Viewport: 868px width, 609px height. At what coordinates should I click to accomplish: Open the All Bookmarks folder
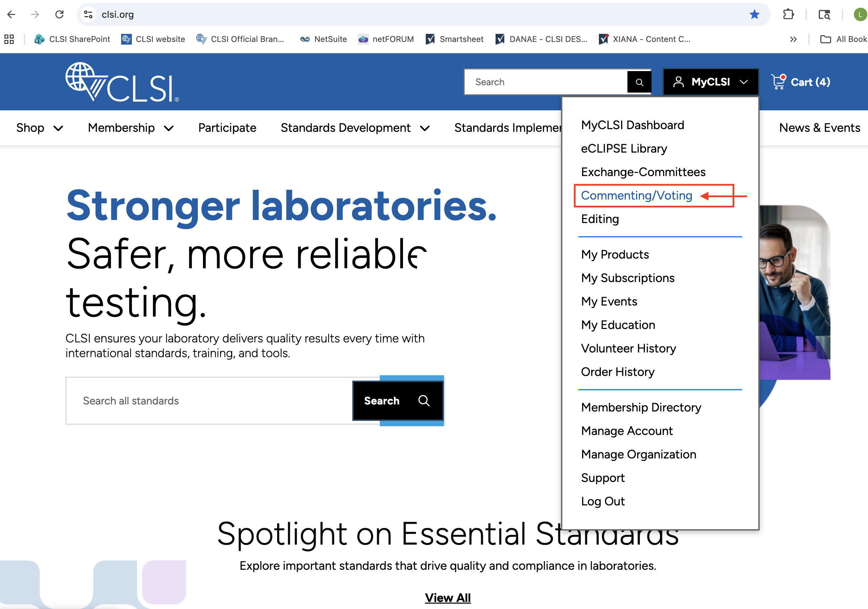point(844,39)
